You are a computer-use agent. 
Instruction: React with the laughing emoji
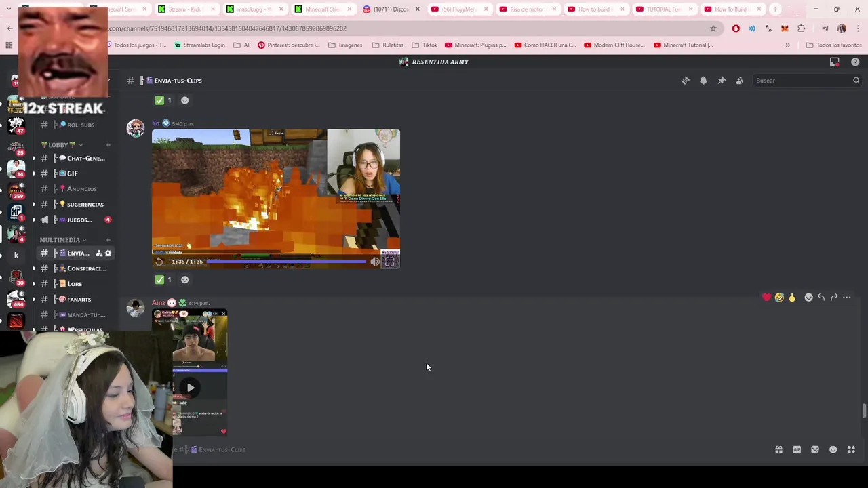point(779,297)
